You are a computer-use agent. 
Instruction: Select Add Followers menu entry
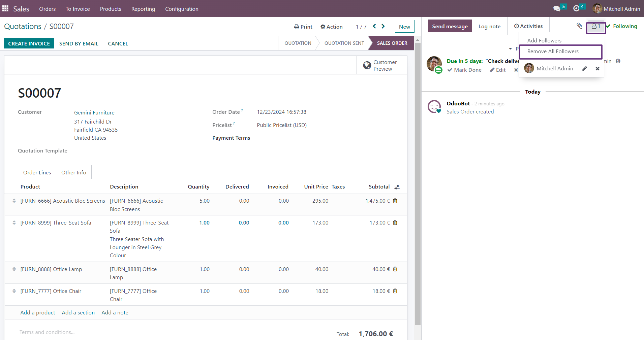(544, 40)
